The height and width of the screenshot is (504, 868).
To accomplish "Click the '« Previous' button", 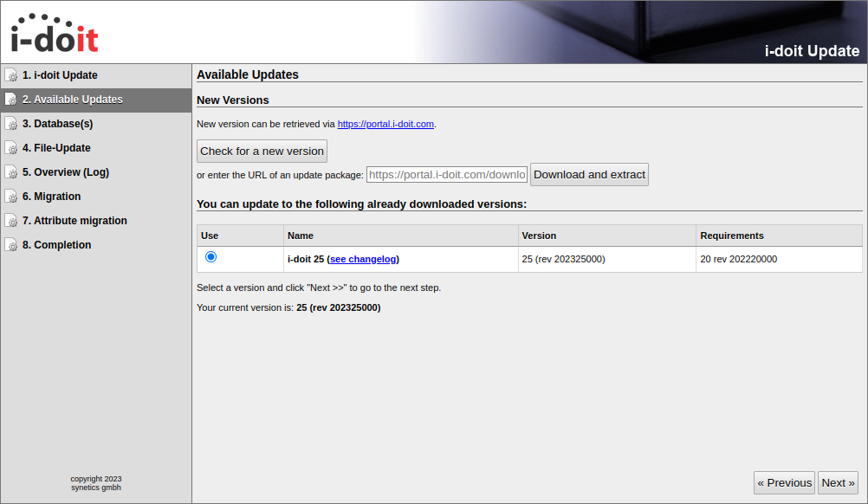I will (785, 483).
